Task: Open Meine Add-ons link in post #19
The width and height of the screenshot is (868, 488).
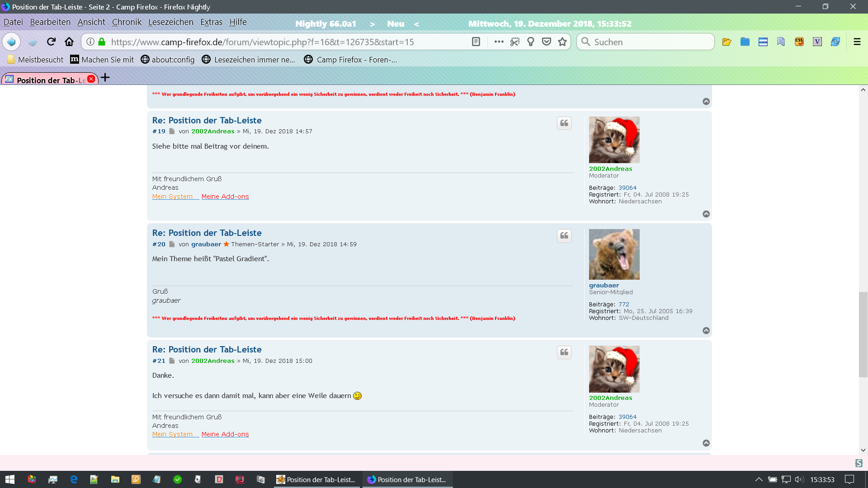Action: (x=225, y=197)
